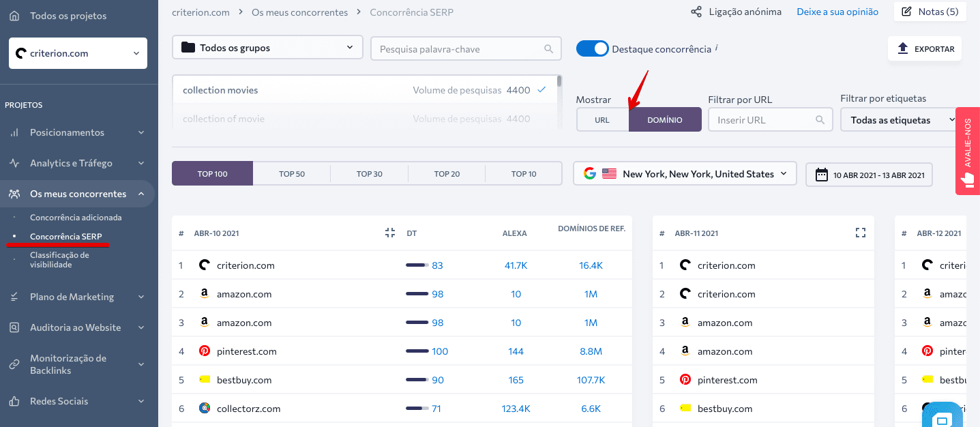The image size is (980, 427).
Task: Click the folder icon in Todos os grupos
Action: (x=187, y=48)
